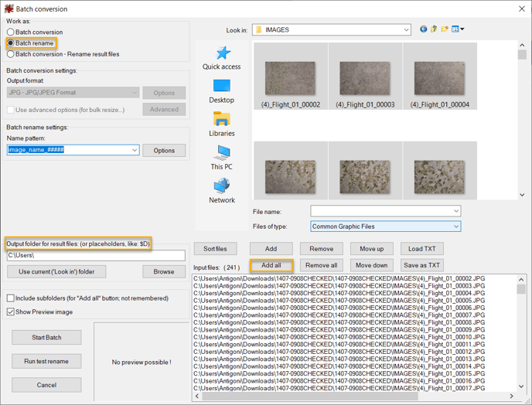Select input file ending Flight_01_00011.JPG
532x405 pixels.
tap(339, 344)
